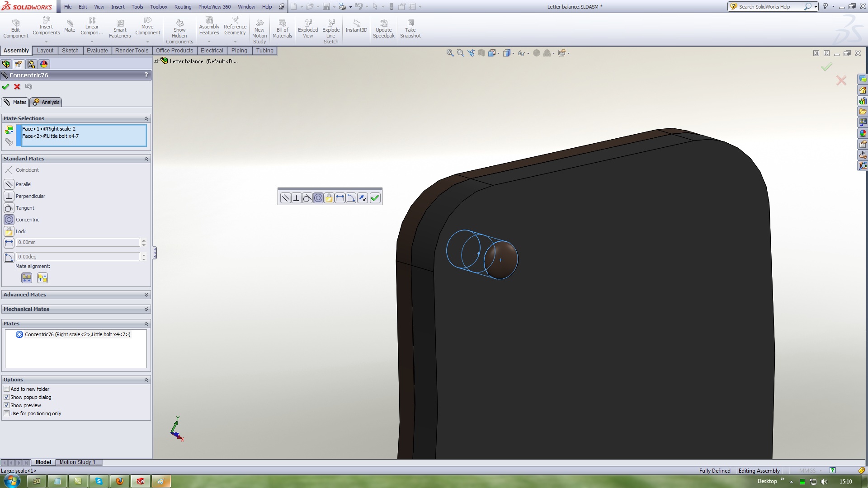Select the Mate tool in ribbon

click(70, 26)
